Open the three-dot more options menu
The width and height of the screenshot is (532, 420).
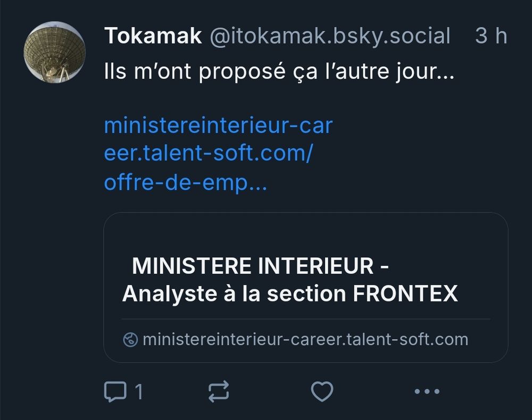coord(427,392)
